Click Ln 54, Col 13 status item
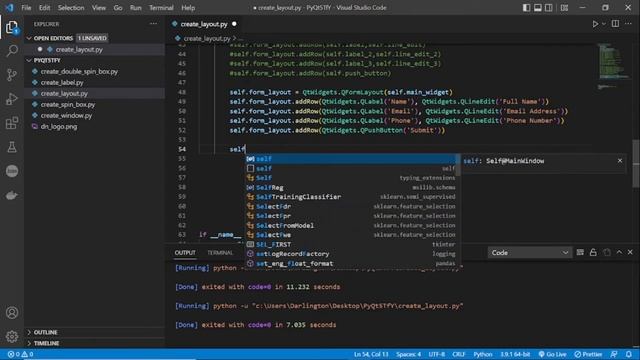640x360 pixels. pos(371,354)
